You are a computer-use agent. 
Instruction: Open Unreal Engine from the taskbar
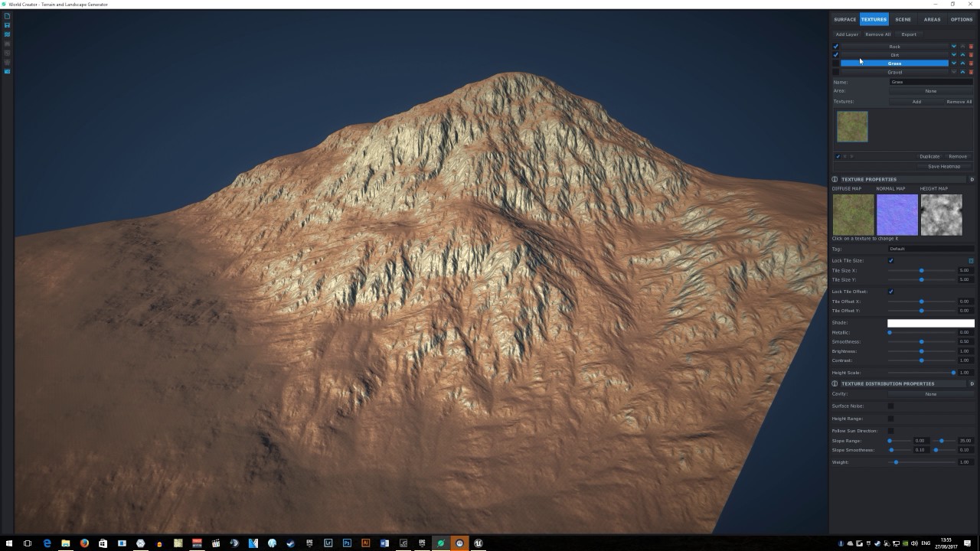coord(479,543)
